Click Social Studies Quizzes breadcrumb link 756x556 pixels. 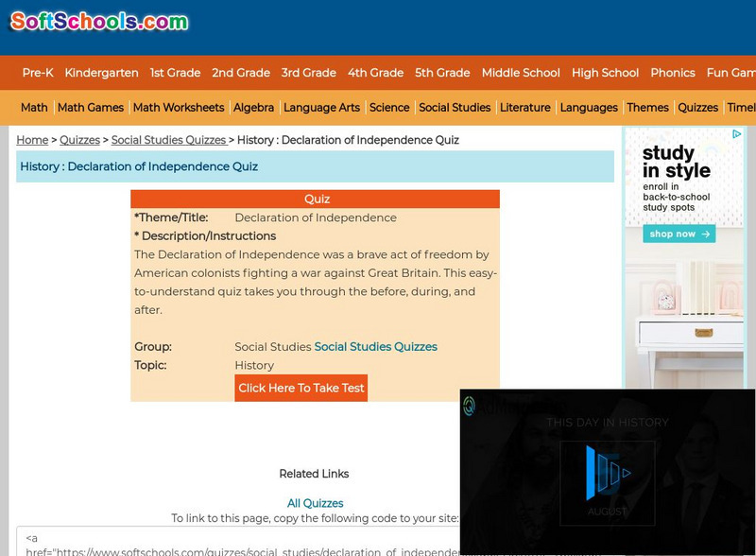coord(169,140)
